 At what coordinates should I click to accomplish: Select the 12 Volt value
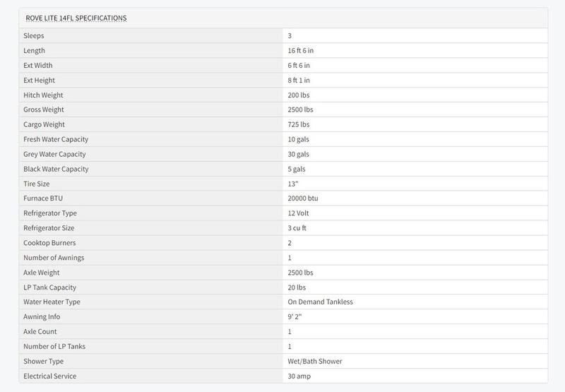pos(298,213)
